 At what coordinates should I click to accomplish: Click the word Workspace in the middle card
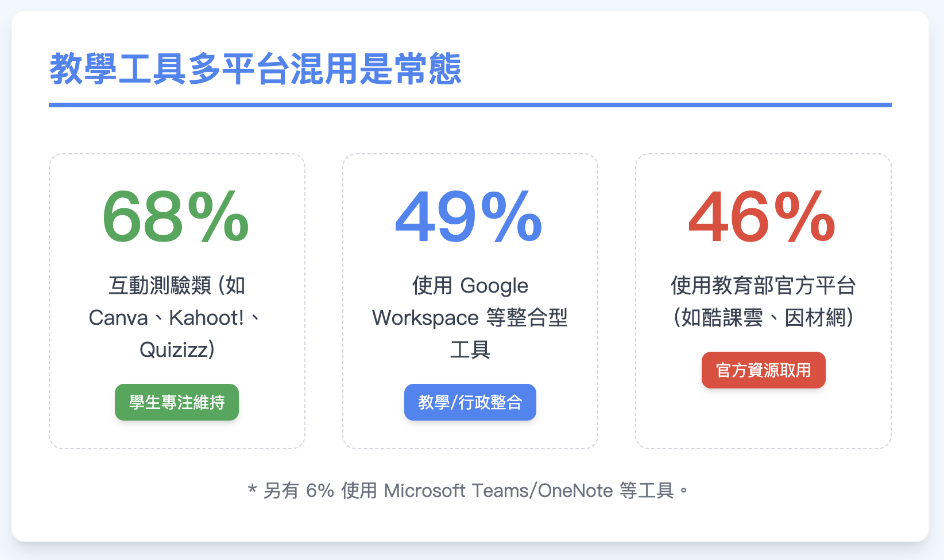coord(425,318)
